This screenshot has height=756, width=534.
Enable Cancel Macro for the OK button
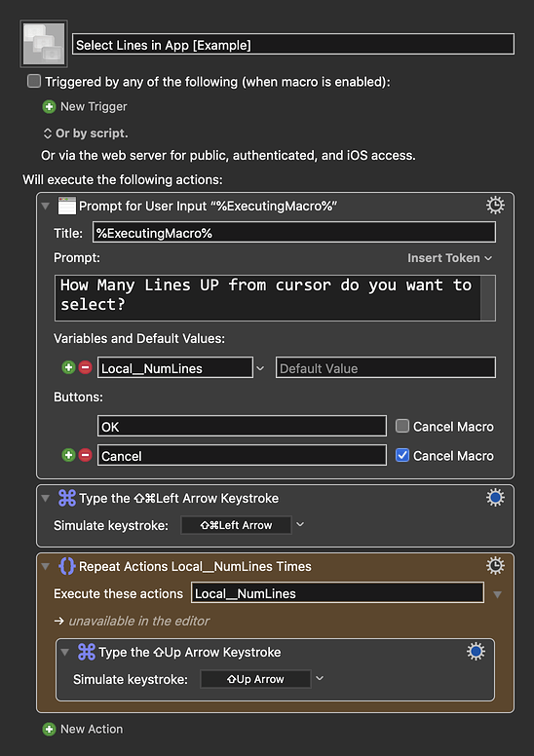coord(402,426)
